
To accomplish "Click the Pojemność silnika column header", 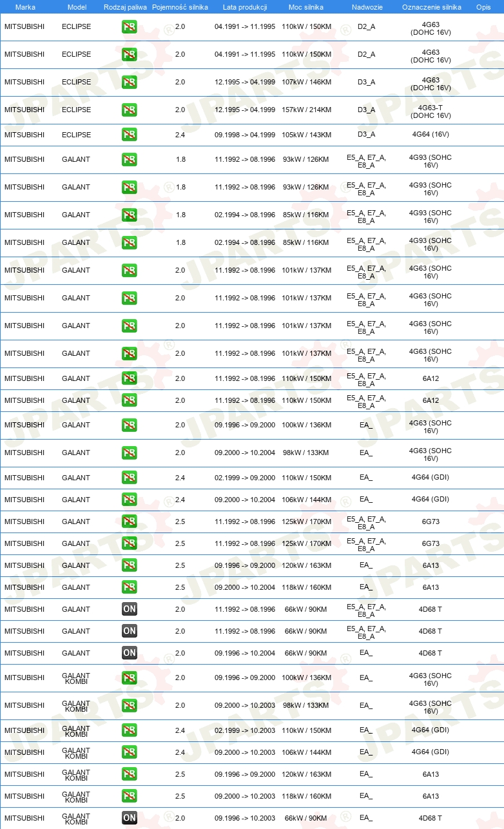I will [180, 7].
